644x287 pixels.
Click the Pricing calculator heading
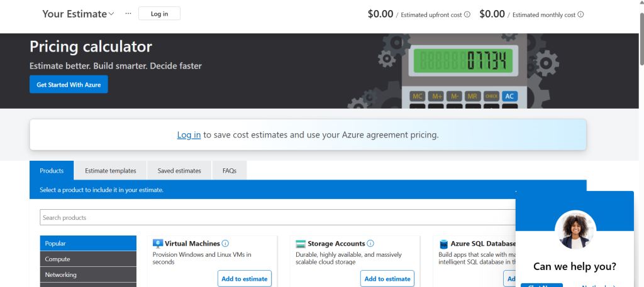click(x=91, y=46)
